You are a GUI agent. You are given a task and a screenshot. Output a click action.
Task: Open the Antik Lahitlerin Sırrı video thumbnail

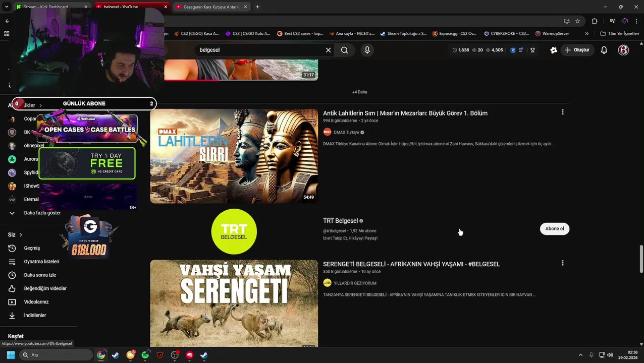coord(234,156)
